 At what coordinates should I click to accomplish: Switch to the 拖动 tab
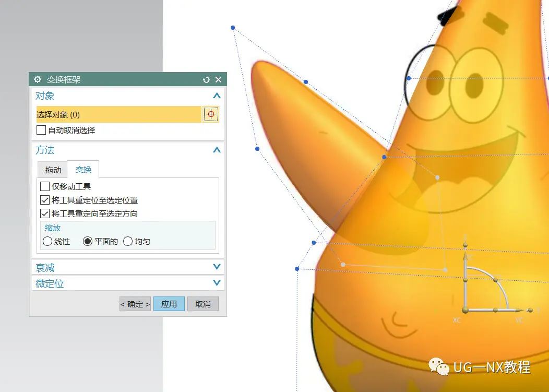click(53, 170)
